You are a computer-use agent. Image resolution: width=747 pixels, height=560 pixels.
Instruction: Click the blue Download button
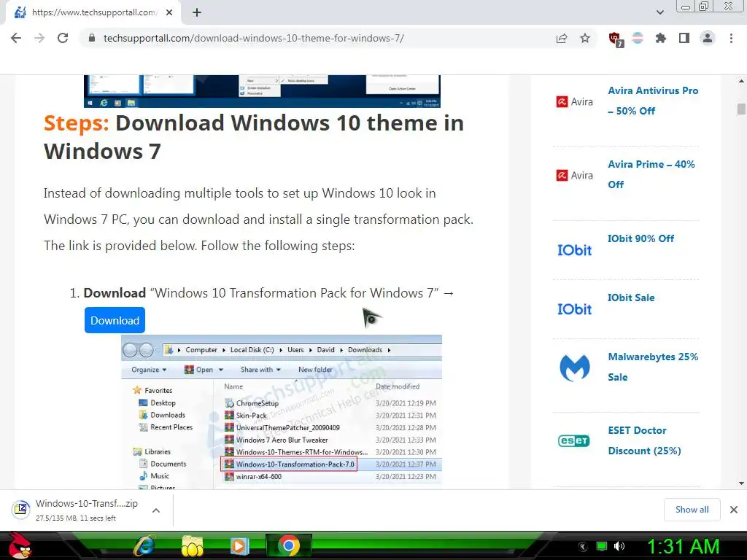115,321
